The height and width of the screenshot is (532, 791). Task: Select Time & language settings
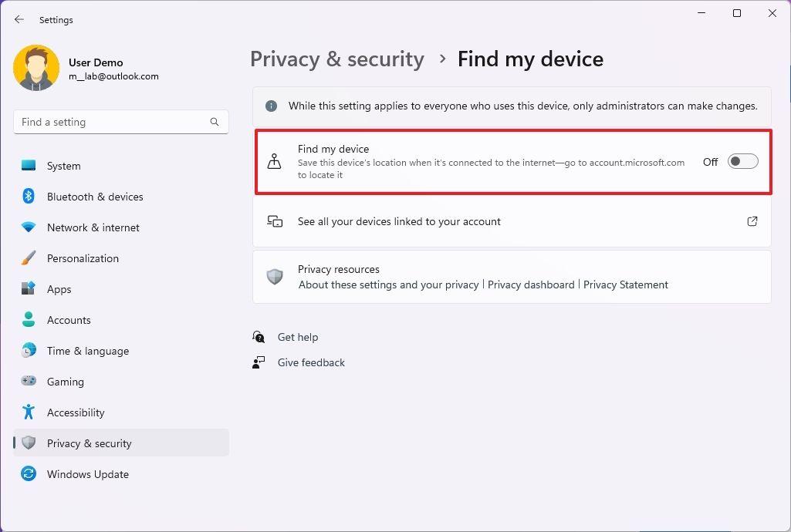pos(87,351)
